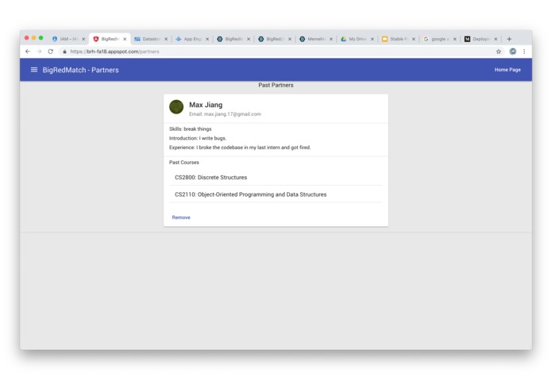
Task: Close the Datastore tab
Action: click(166, 39)
